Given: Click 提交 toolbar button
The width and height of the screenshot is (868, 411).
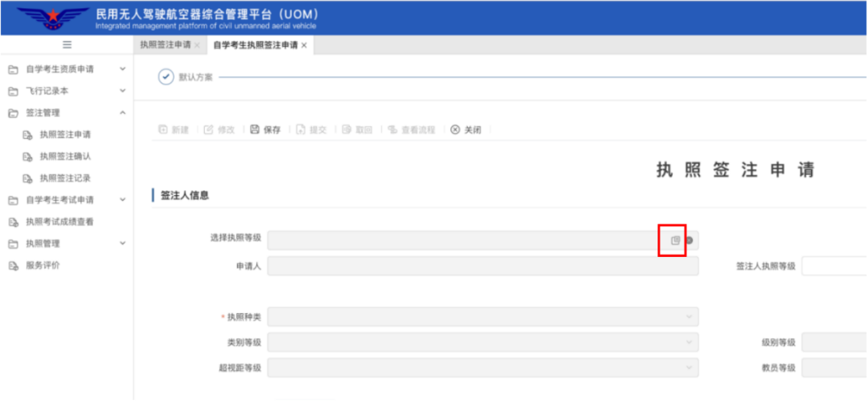Looking at the screenshot, I should 312,130.
